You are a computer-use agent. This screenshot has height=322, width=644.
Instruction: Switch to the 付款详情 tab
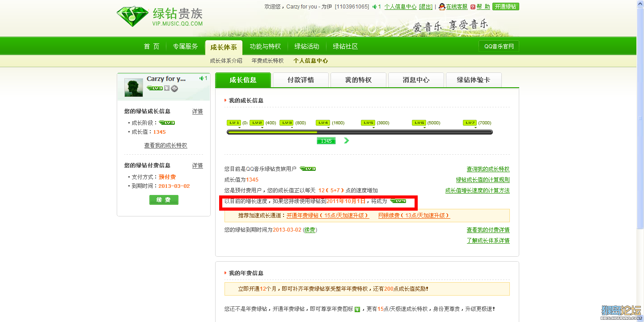point(301,80)
